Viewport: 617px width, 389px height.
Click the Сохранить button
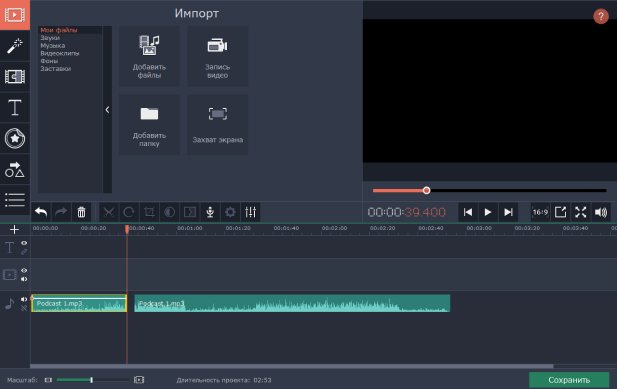click(x=569, y=380)
